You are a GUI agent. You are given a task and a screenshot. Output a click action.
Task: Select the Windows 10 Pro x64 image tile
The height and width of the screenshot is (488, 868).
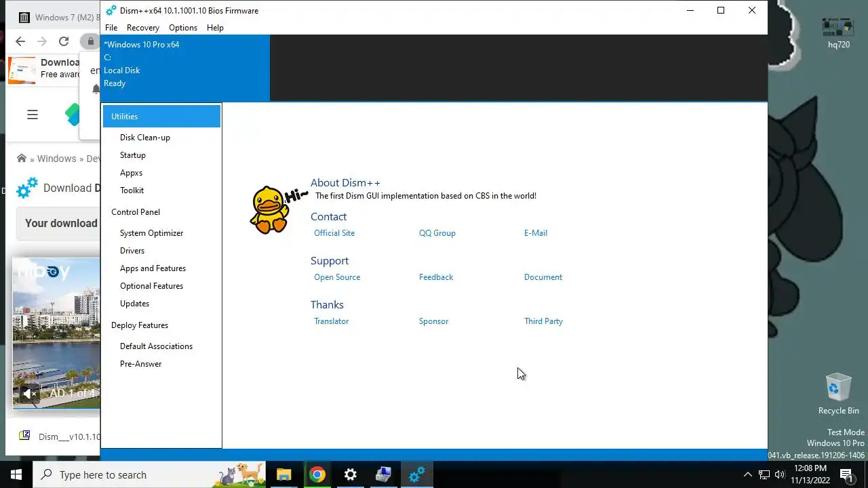coord(185,68)
